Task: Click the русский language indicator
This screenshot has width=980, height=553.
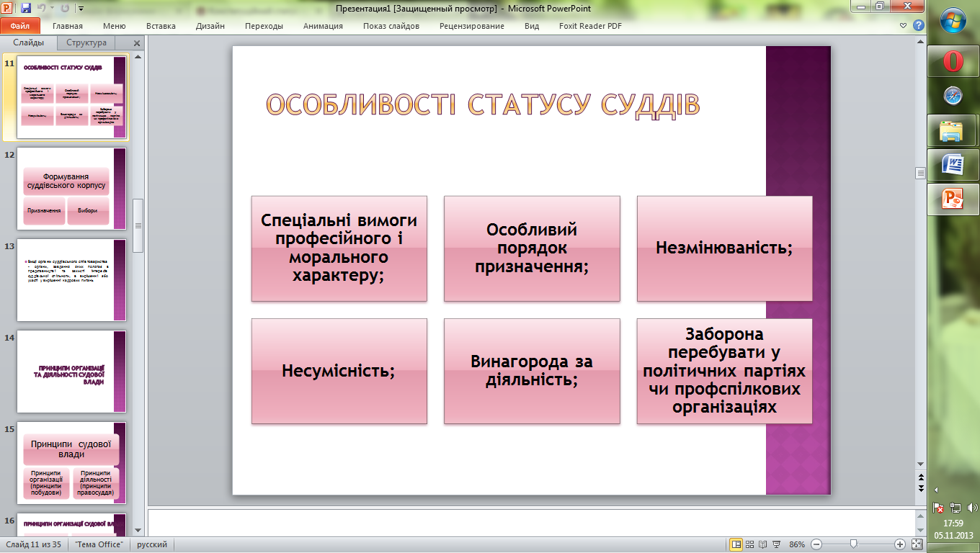Action: coord(152,544)
